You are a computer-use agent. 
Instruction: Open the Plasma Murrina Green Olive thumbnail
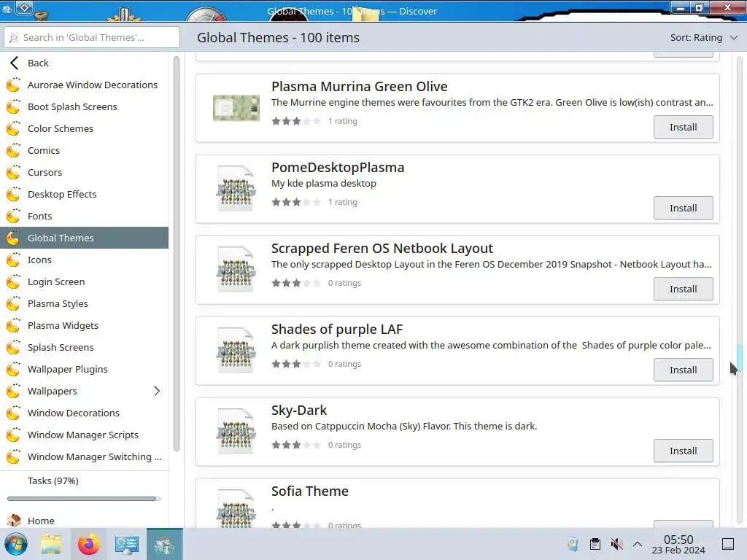point(236,108)
